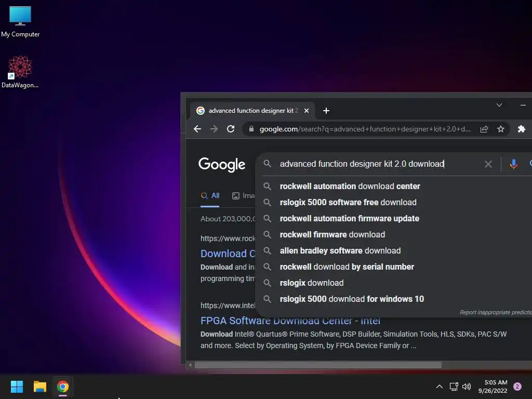Screen dimensions: 532x399
Task: Click the https://www.rock result URL
Action: [x=228, y=238]
